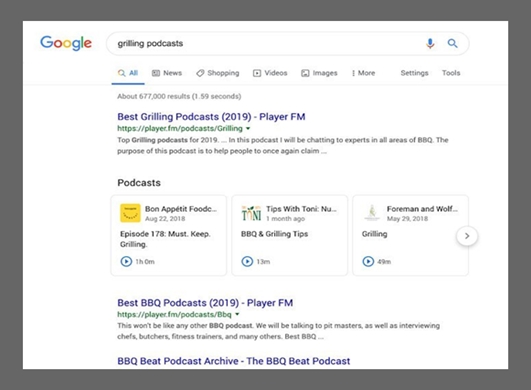The height and width of the screenshot is (390, 531).
Task: Click the Google logo
Action: (x=66, y=43)
